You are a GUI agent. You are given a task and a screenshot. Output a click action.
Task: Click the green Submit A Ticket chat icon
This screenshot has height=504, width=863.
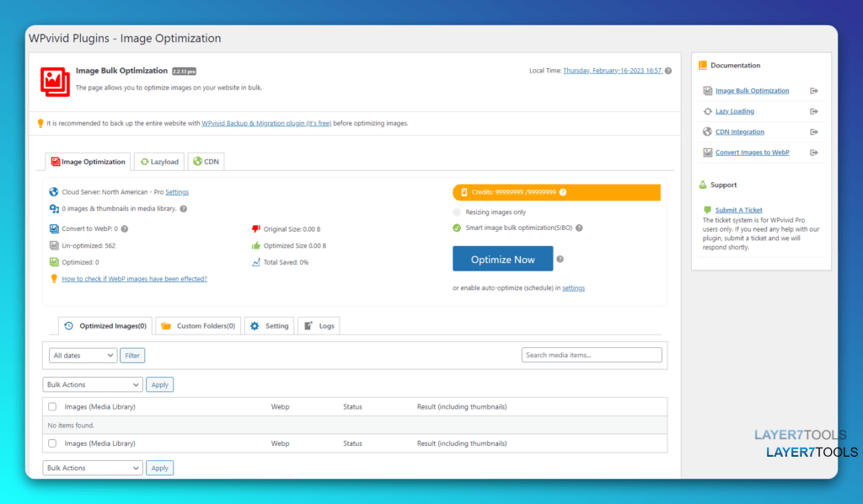pos(707,210)
